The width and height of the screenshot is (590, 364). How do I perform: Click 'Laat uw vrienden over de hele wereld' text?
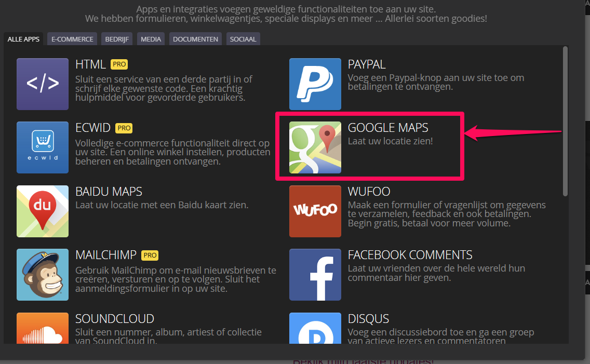pos(436,273)
